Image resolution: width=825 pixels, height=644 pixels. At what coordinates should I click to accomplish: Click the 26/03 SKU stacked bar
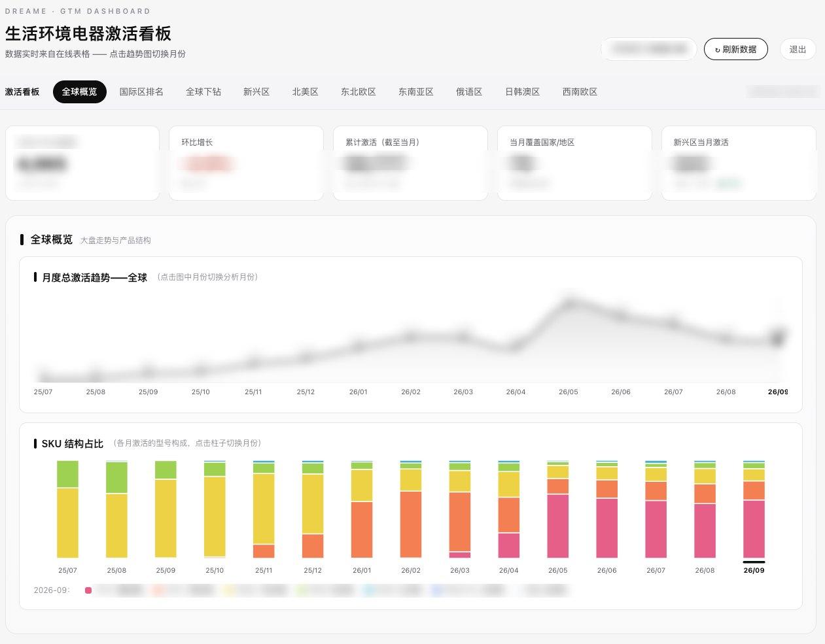coord(460,509)
